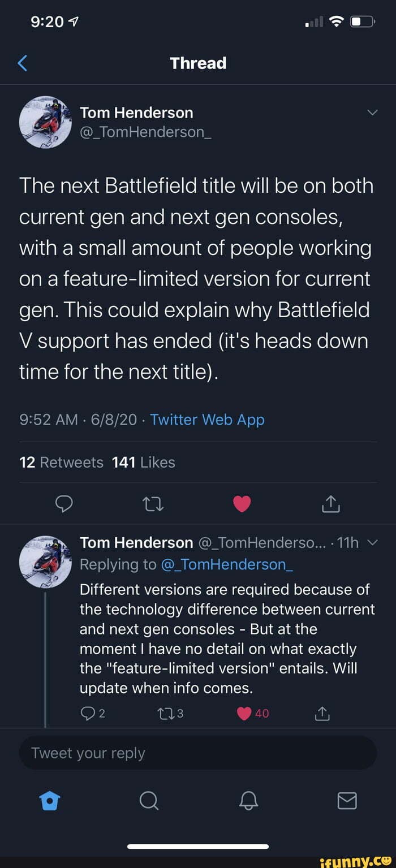396x868 pixels.
Task: Navigate back with the left chevron
Action: 21,63
